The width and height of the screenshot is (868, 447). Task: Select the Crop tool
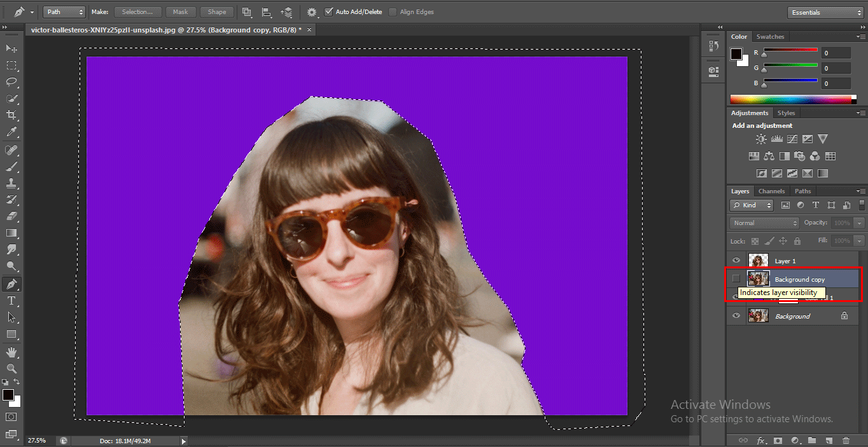(11, 115)
